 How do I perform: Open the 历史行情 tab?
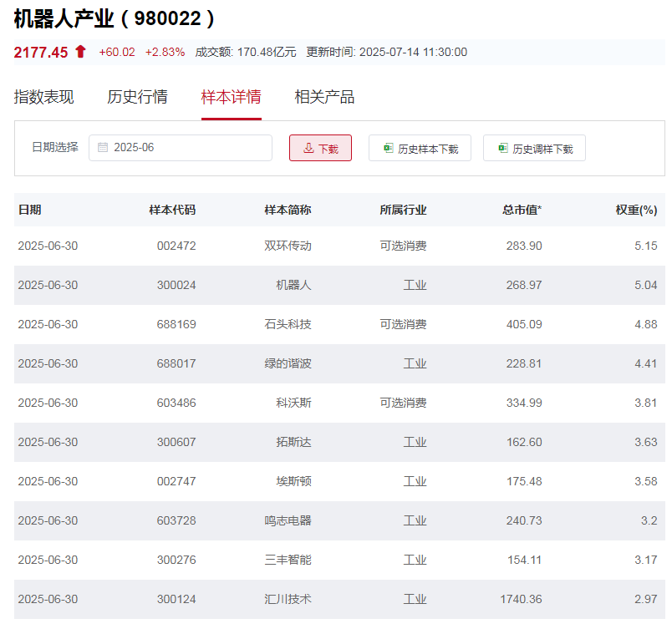(137, 97)
